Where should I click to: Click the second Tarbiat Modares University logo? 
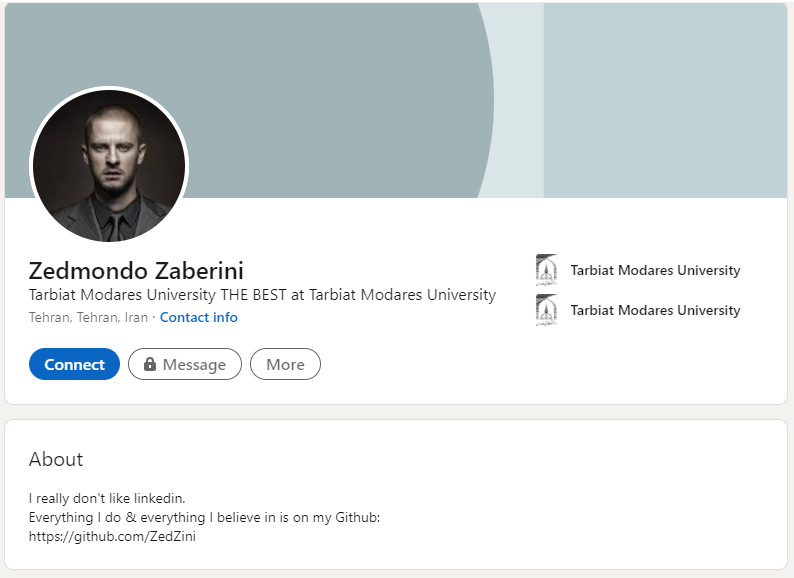pyautogui.click(x=546, y=310)
